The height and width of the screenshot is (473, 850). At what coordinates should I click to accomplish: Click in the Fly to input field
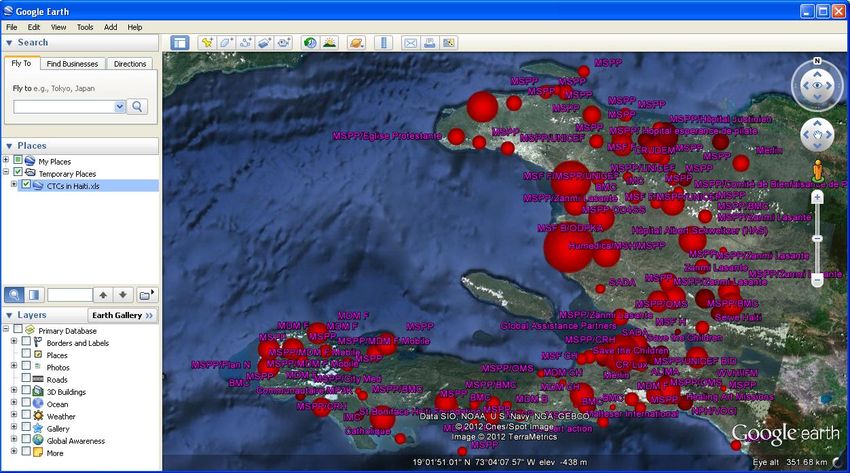(65, 107)
